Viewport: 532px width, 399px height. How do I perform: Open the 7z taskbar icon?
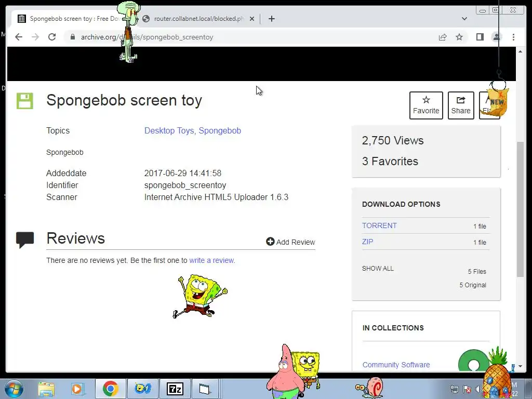click(x=175, y=389)
